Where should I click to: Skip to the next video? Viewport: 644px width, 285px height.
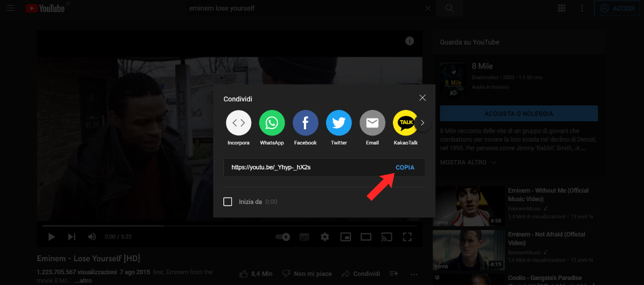[71, 236]
